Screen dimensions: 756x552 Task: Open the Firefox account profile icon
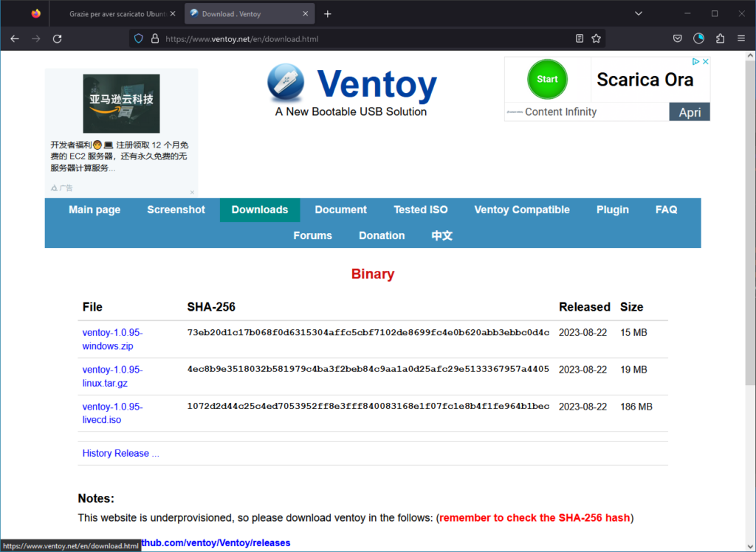pyautogui.click(x=698, y=38)
